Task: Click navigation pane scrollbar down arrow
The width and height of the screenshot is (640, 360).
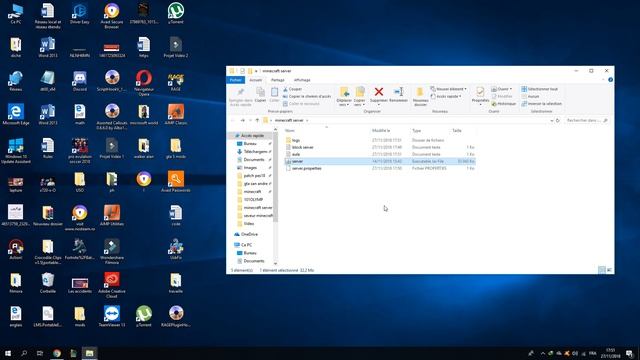Action: click(x=275, y=264)
